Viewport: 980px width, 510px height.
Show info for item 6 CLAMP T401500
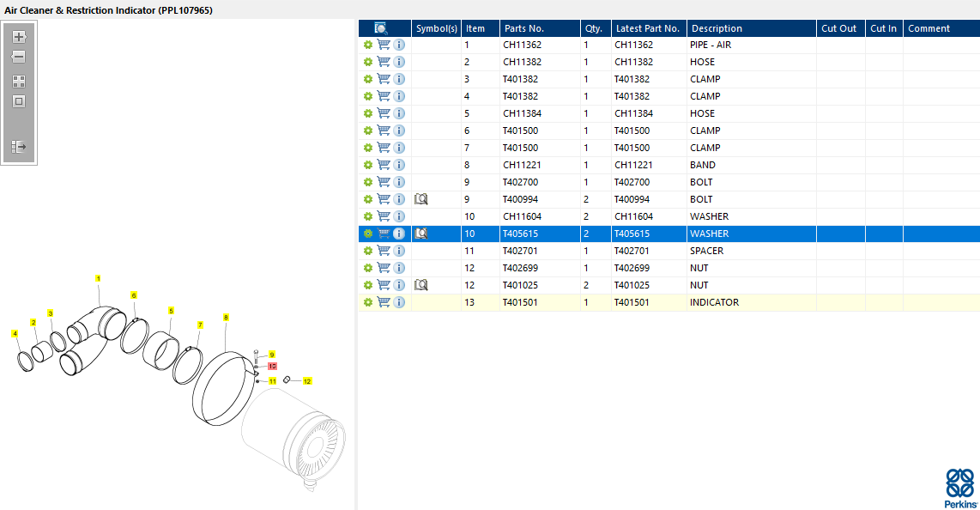click(x=399, y=131)
